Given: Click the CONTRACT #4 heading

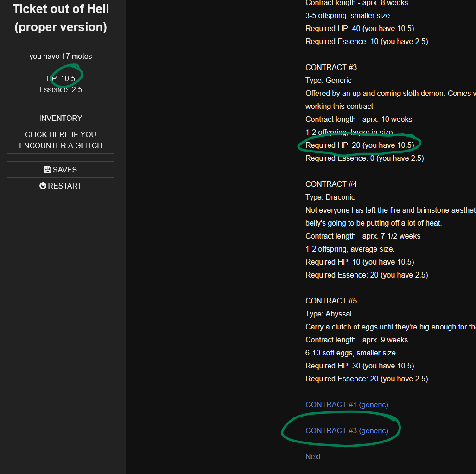Looking at the screenshot, I should coord(331,184).
